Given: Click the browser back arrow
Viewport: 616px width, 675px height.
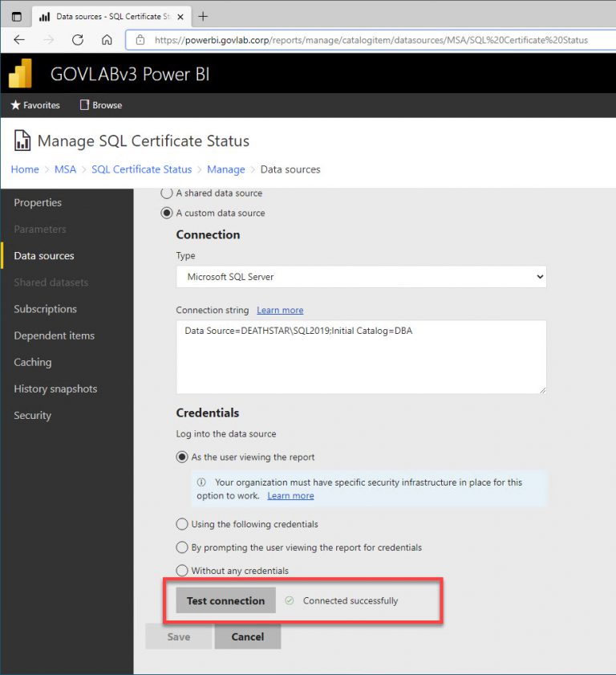Looking at the screenshot, I should [21, 39].
